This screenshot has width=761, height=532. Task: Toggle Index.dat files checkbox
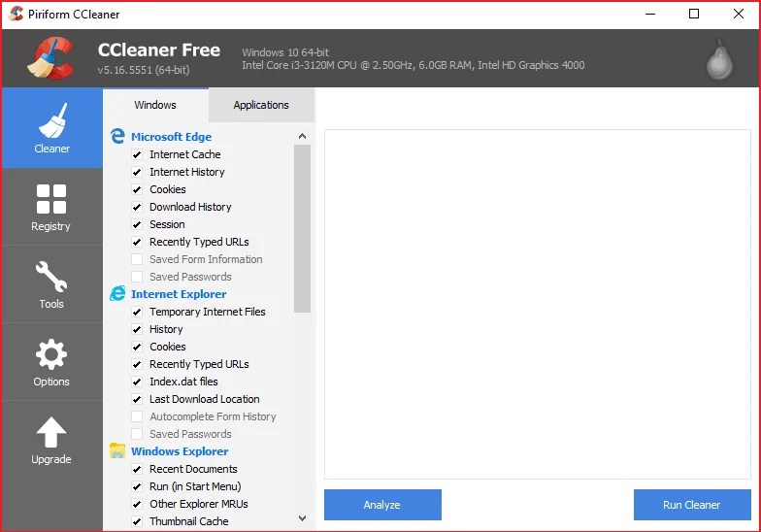point(137,382)
